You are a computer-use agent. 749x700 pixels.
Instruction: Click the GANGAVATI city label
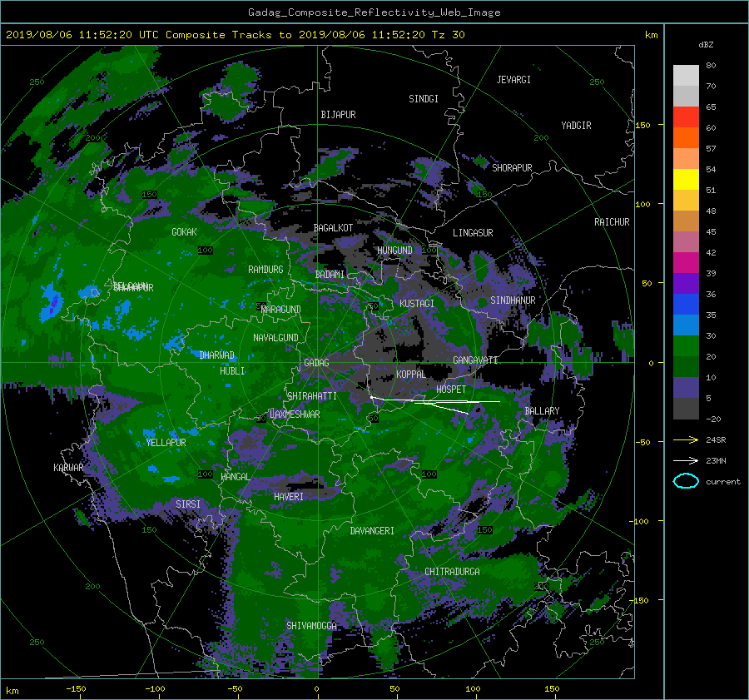point(475,360)
